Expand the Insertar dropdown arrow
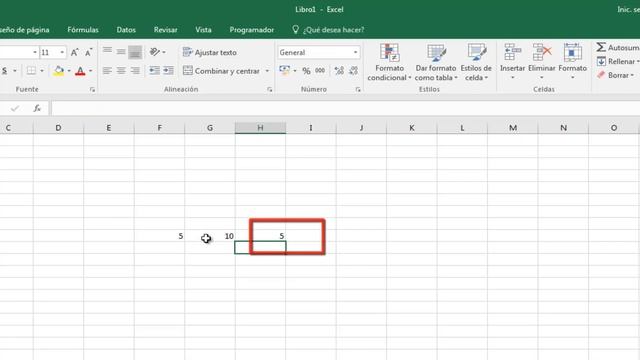Image resolution: width=640 pixels, height=360 pixels. pyautogui.click(x=512, y=78)
